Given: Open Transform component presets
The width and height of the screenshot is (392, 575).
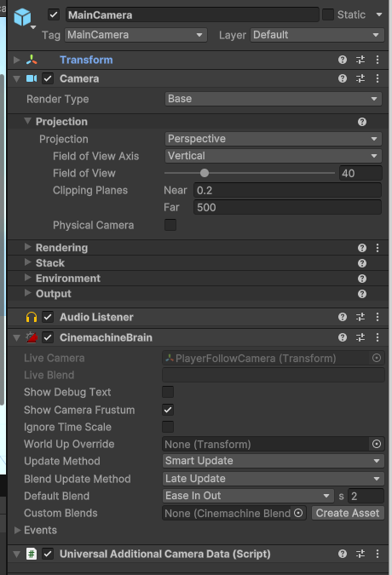Looking at the screenshot, I should click(360, 60).
